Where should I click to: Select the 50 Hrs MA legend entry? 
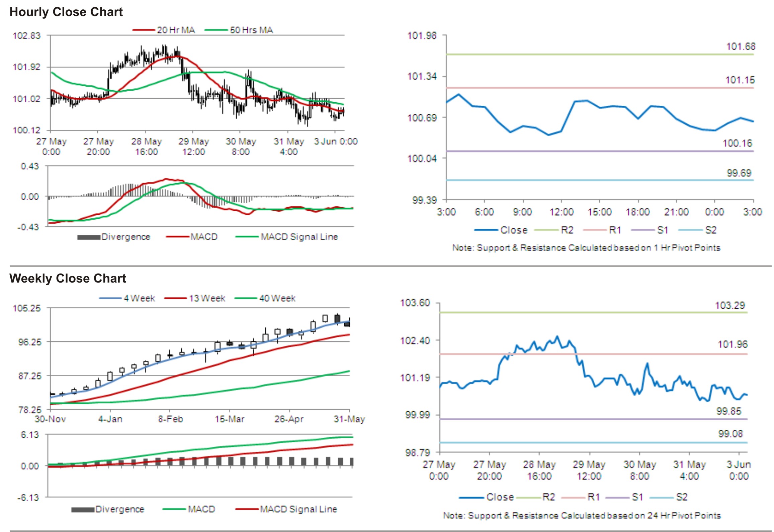click(239, 30)
